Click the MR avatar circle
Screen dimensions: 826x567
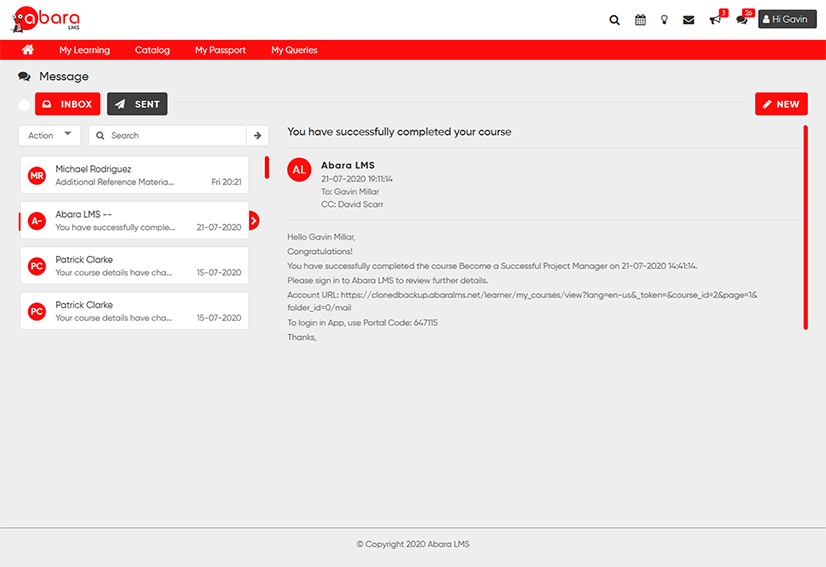(x=37, y=175)
